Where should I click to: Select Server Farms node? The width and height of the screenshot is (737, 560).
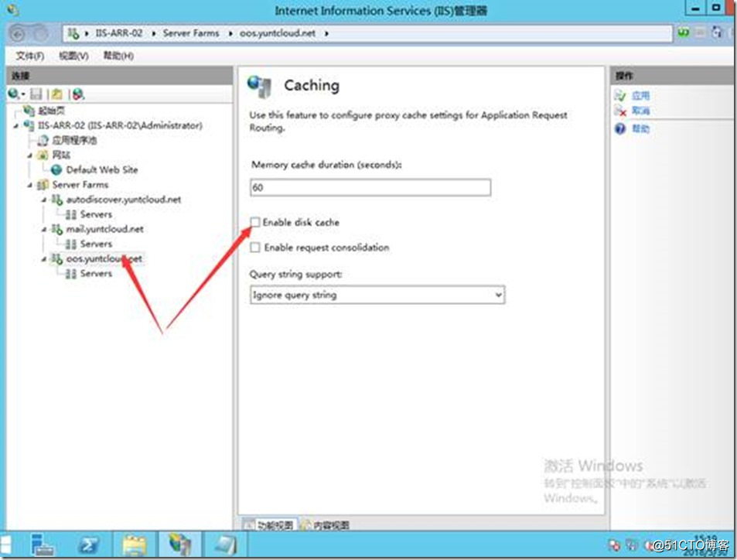point(80,184)
